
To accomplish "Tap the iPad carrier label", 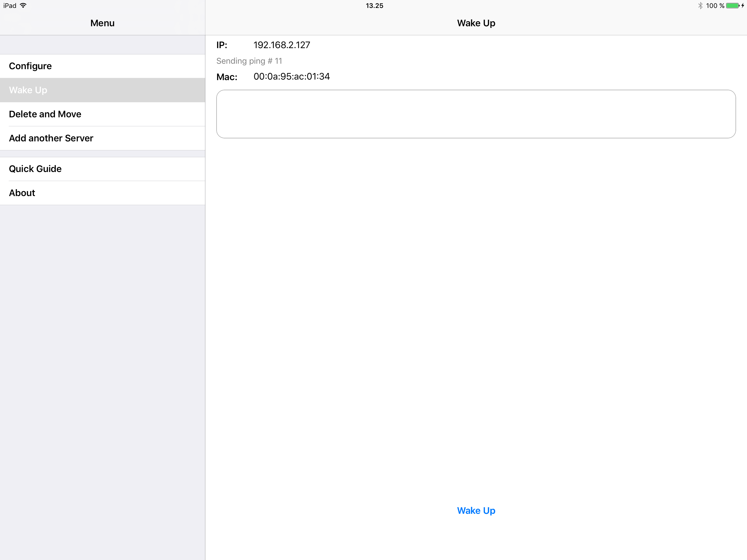I will pyautogui.click(x=10, y=5).
